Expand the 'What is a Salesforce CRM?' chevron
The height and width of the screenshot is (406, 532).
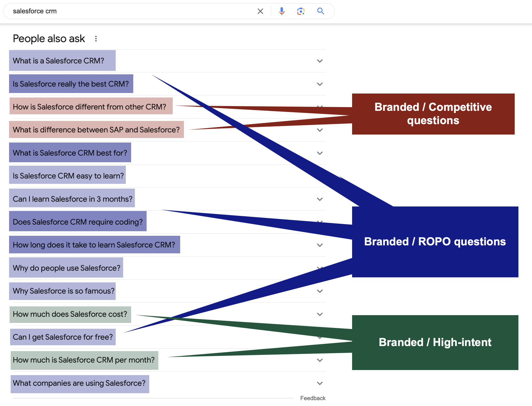(x=320, y=61)
